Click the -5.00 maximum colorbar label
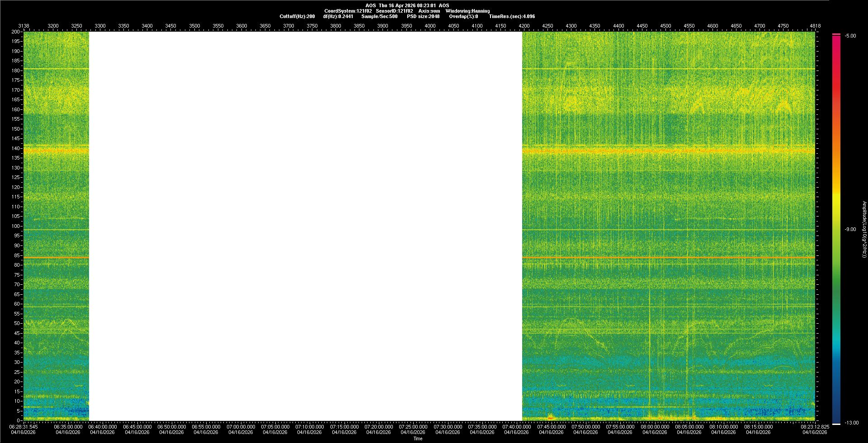This screenshot has height=443, width=868. tap(850, 36)
